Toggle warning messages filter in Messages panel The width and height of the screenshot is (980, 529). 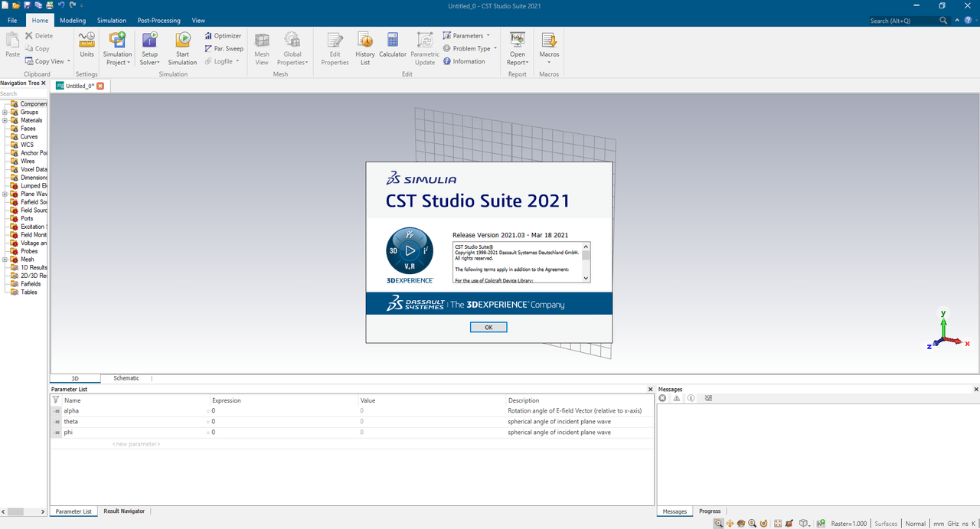coord(677,398)
